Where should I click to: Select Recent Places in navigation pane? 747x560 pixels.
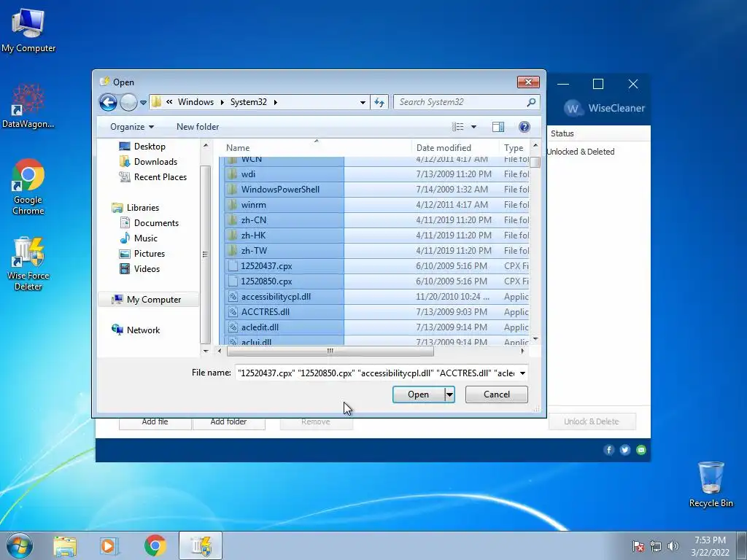coord(160,176)
